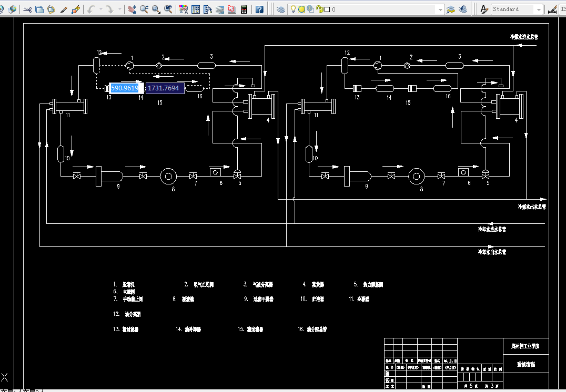Viewport: 566px width, 392px height.
Task: Select the Zoom Window tool
Action: coord(156,10)
